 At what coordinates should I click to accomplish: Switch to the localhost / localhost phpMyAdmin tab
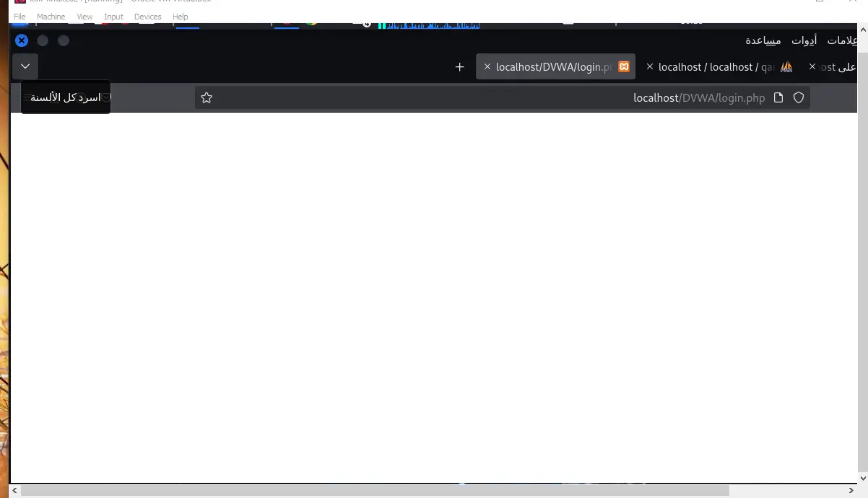719,66
